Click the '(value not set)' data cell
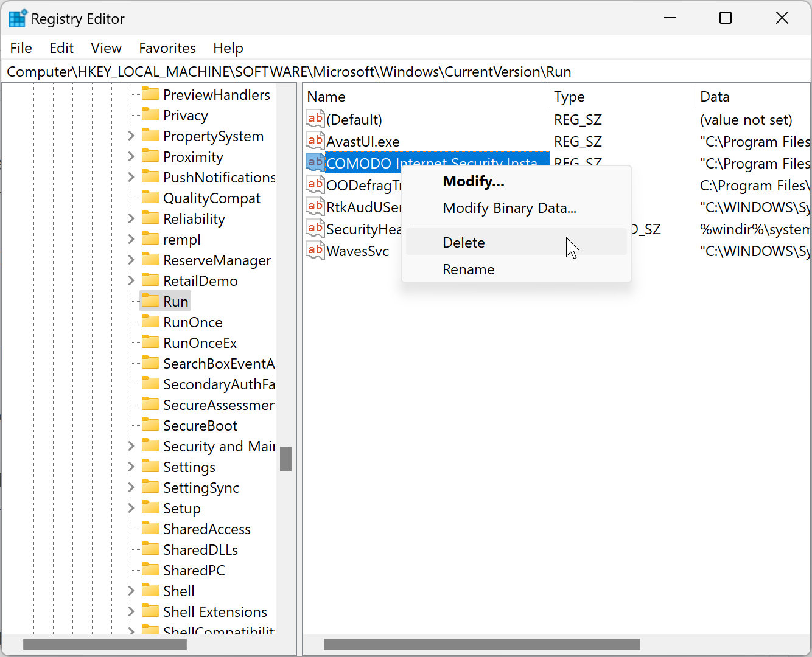Viewport: 812px width, 657px height. [746, 120]
